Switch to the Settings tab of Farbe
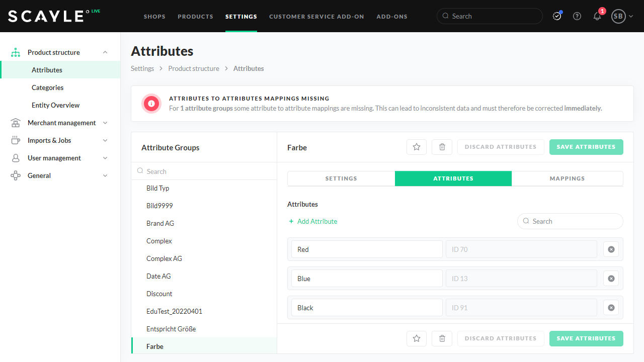644x362 pixels. point(341,178)
